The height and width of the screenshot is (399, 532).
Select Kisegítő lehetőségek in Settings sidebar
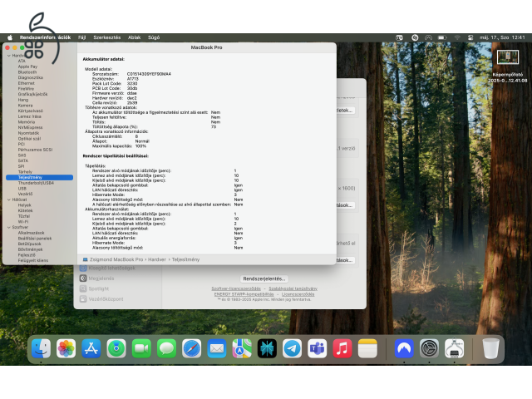pos(107,268)
